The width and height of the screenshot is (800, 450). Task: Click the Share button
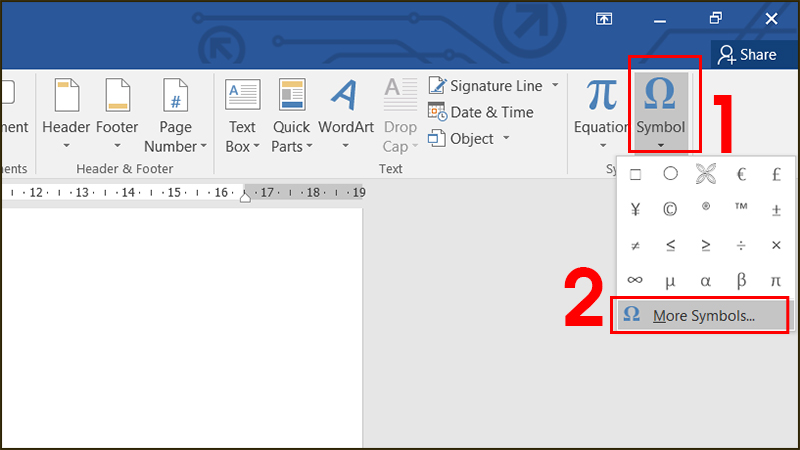[x=746, y=54]
